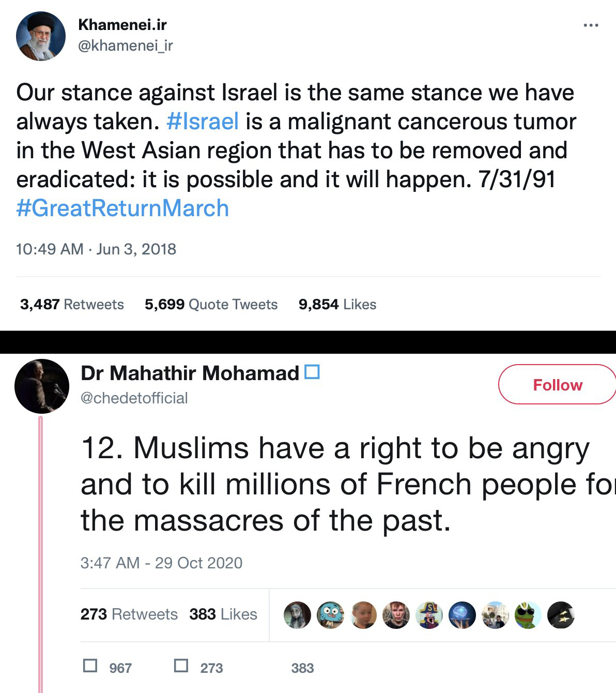Show who liked via 383 Likes

click(223, 614)
